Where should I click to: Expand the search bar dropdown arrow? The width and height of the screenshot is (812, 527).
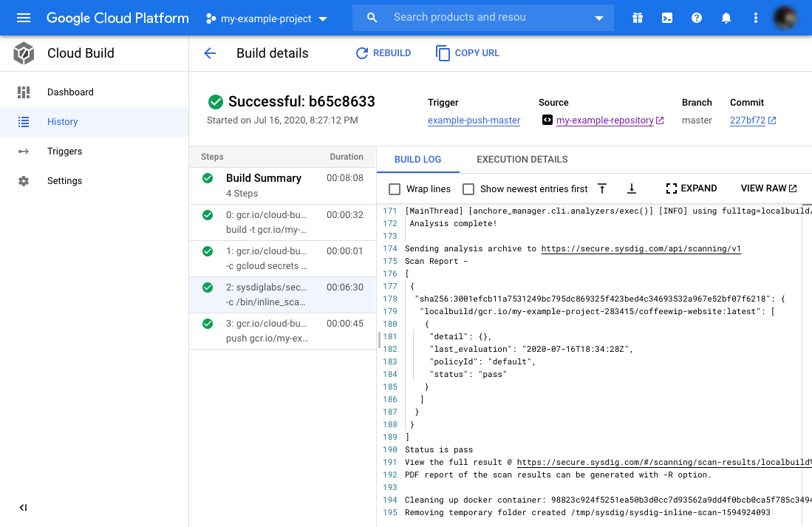599,18
